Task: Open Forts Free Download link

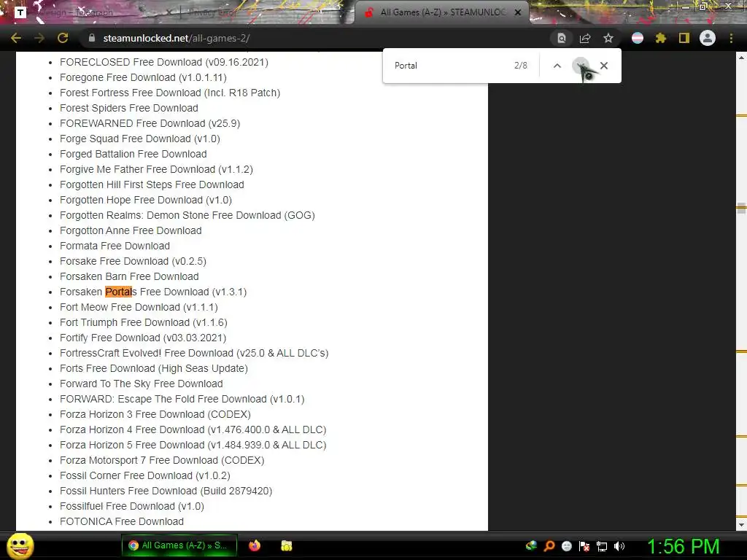Action: [154, 368]
